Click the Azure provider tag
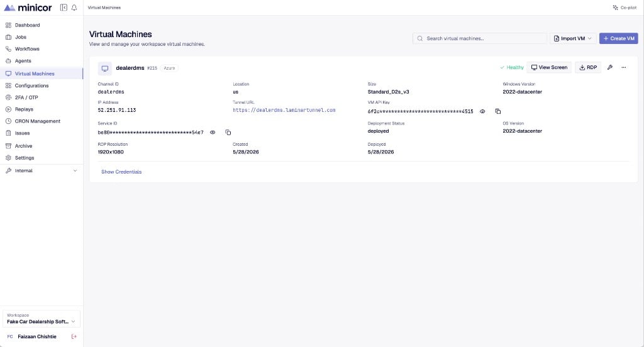 coord(169,68)
